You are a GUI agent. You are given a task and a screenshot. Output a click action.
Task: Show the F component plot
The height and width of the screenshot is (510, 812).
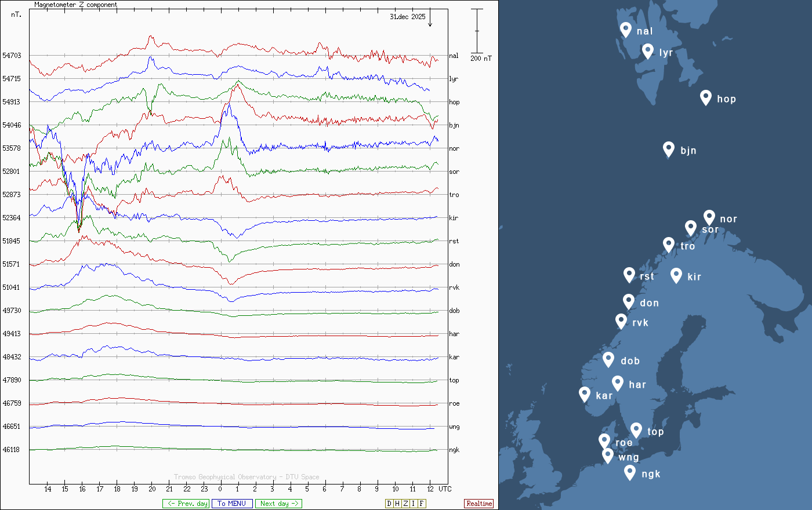(x=422, y=504)
